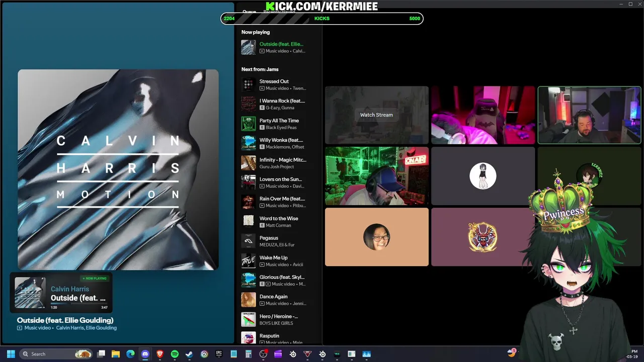This screenshot has height=362, width=644.
Task: Switch to the Queue tab
Action: click(x=249, y=12)
